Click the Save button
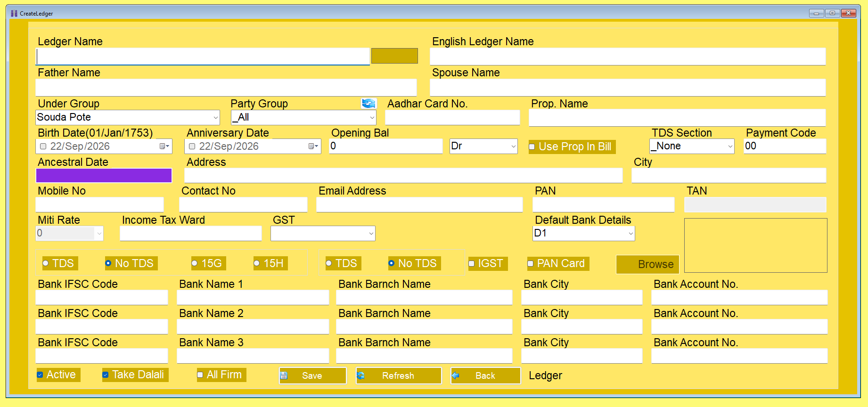The image size is (868, 407). click(x=313, y=375)
